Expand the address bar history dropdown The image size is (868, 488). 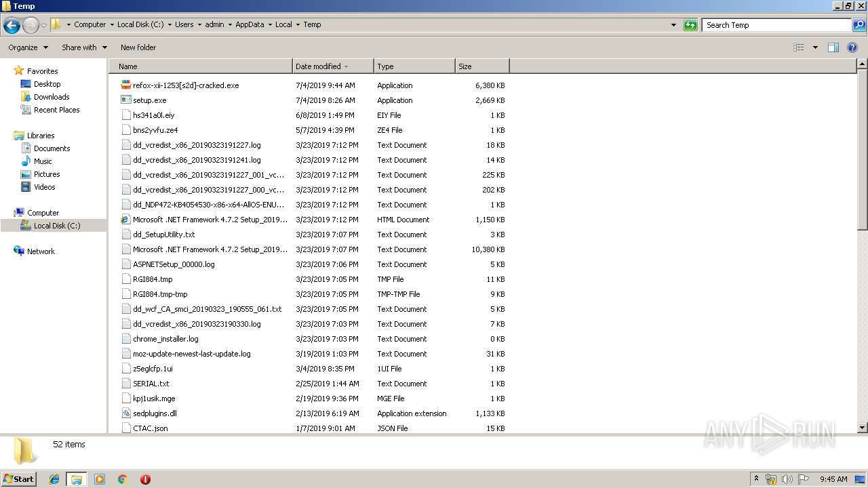click(673, 25)
